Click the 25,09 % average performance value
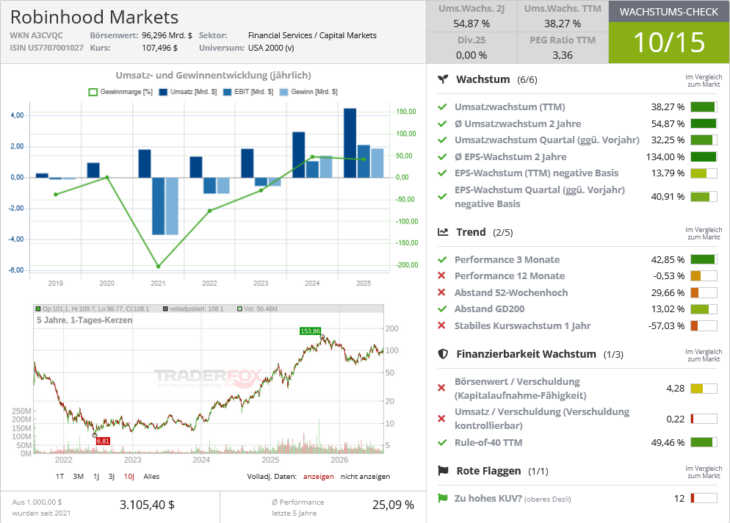This screenshot has height=523, width=730. click(x=393, y=505)
